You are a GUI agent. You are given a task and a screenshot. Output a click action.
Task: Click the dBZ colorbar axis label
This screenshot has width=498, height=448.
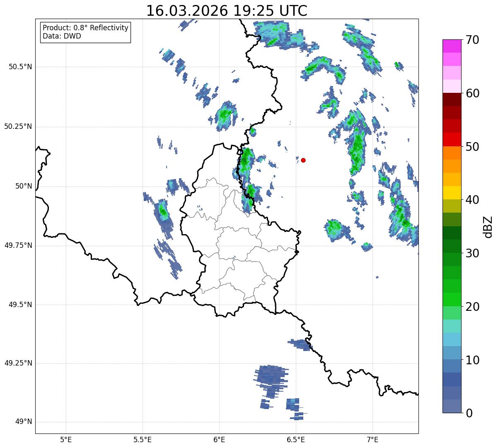(488, 226)
